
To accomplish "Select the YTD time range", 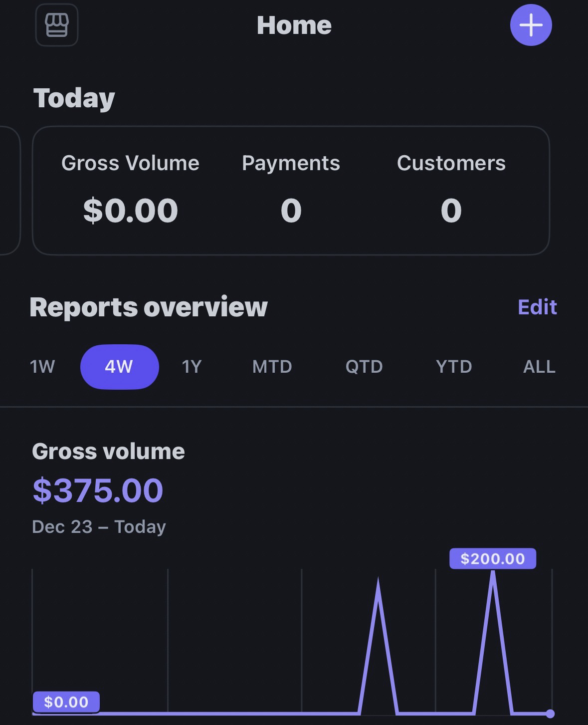I will [x=453, y=367].
